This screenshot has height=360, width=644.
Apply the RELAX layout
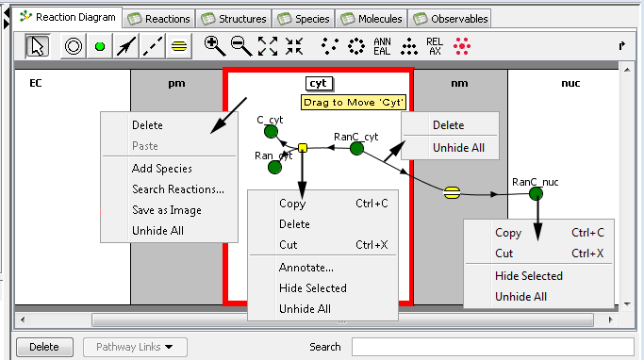click(x=435, y=46)
